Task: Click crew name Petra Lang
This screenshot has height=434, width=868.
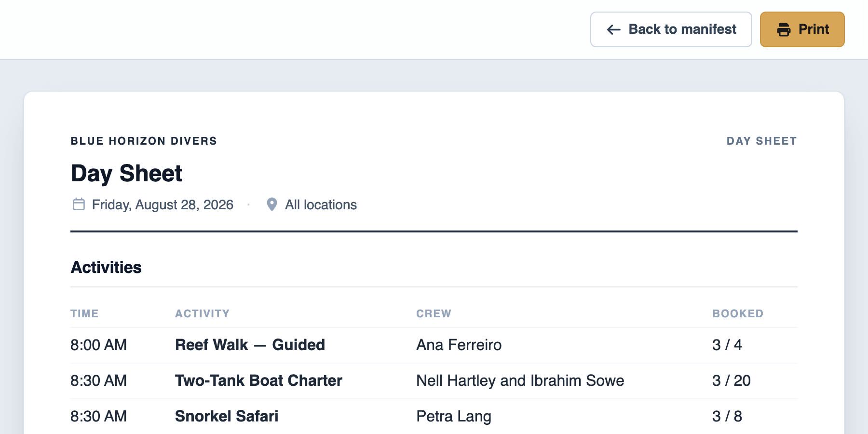Action: [x=454, y=416]
